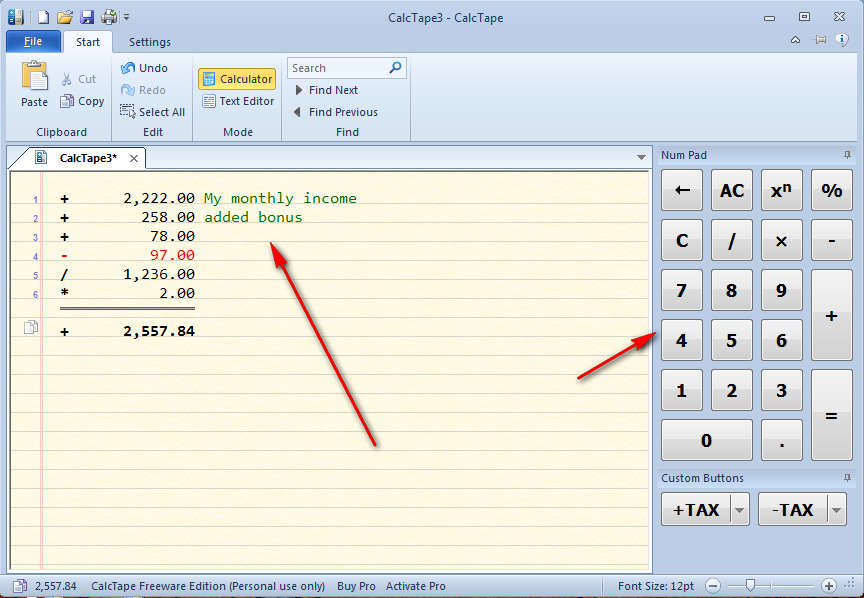
Task: Click the Undo arrow icon
Action: pyautogui.click(x=128, y=68)
